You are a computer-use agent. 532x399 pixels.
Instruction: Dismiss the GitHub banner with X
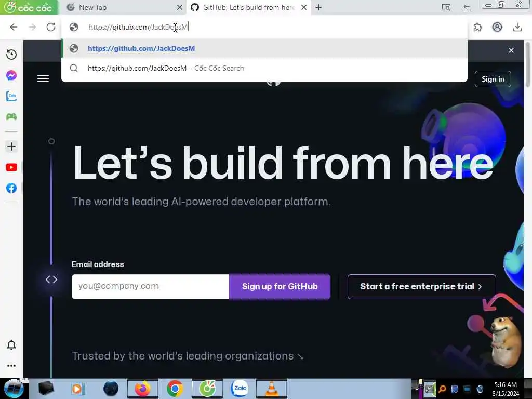511,50
